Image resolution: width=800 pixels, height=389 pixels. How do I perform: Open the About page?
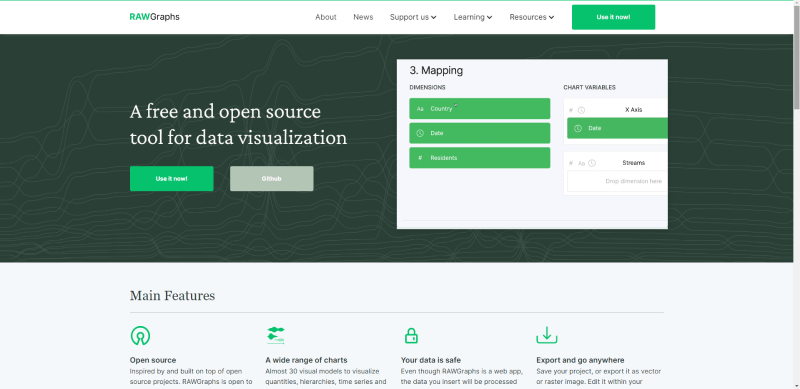[x=326, y=17]
